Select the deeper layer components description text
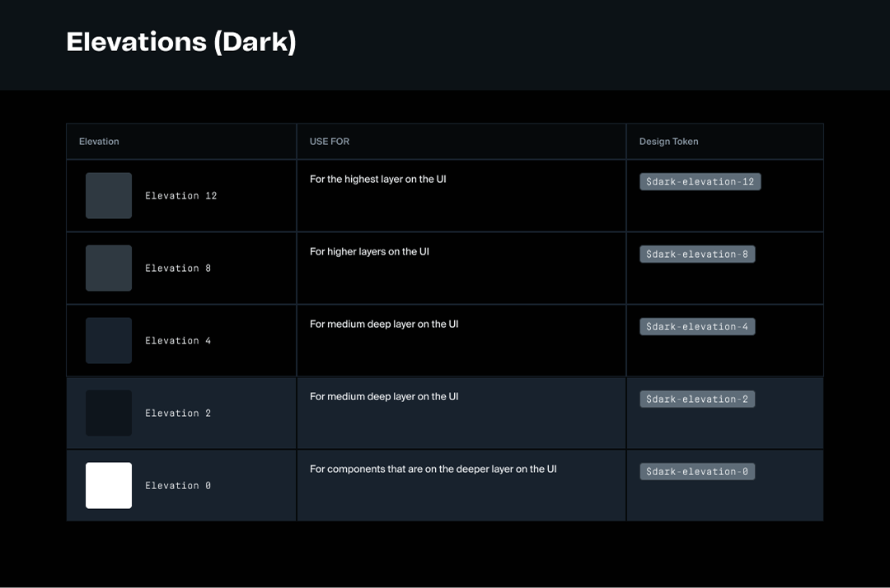Screen dimensions: 890x588 coord(433,469)
